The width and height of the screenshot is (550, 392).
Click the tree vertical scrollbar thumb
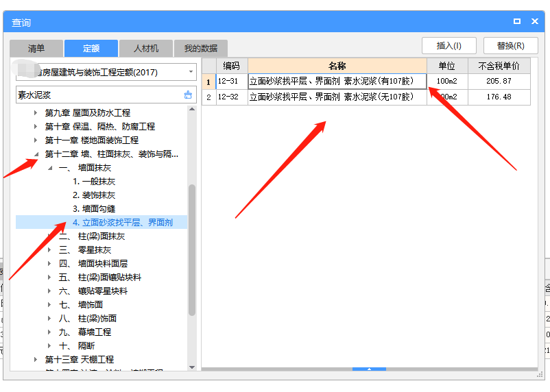pyautogui.click(x=192, y=250)
